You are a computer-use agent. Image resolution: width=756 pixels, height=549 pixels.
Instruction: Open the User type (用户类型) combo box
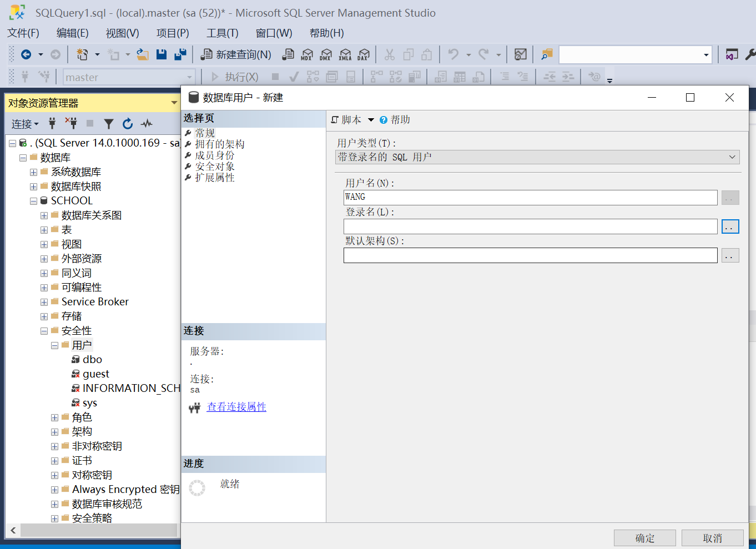[537, 157]
